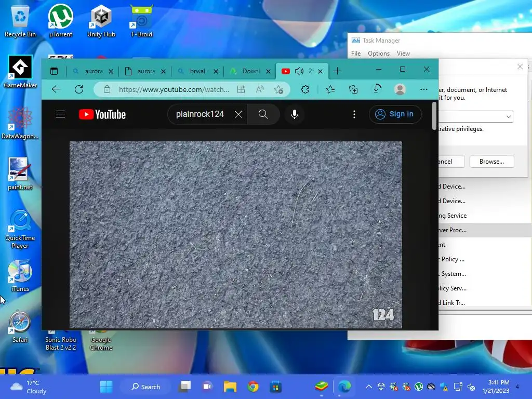Click the Edge address bar URL
The width and height of the screenshot is (532, 399).
174,89
